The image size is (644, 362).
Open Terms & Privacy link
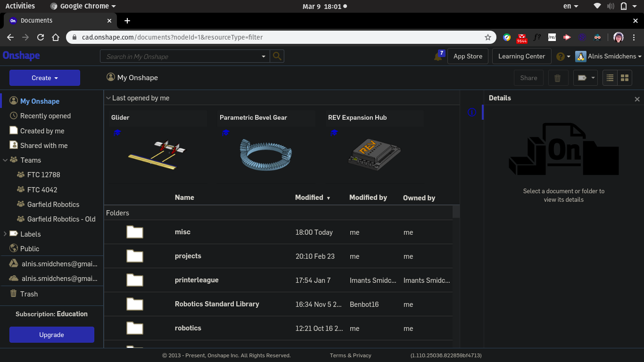[350, 355]
